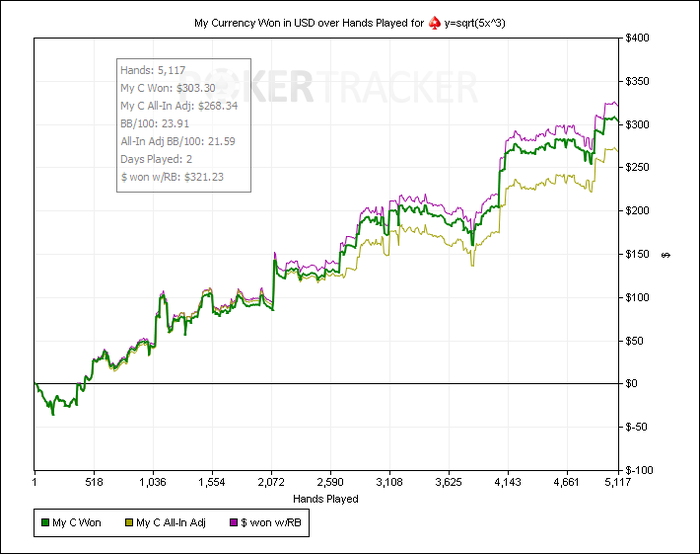Click the 2,072 x-axis tick label

pyautogui.click(x=271, y=482)
